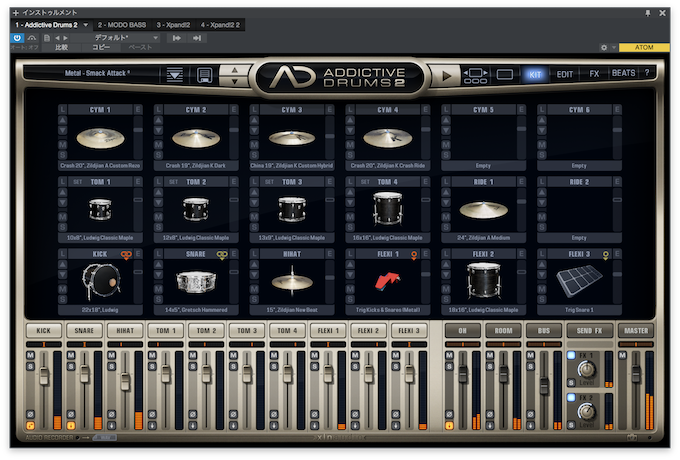The image size is (680, 460).
Task: Click the SNARE channel pan slider
Action: point(84,344)
